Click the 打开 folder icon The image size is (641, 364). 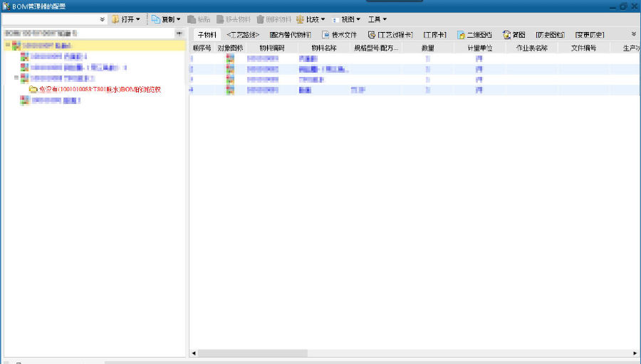coord(115,19)
